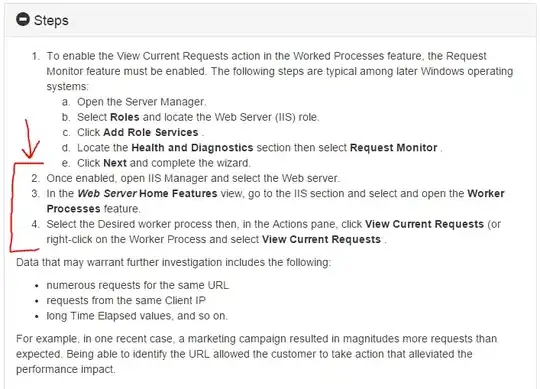
Task: Click first bold View Current Requests text
Action: point(424,224)
